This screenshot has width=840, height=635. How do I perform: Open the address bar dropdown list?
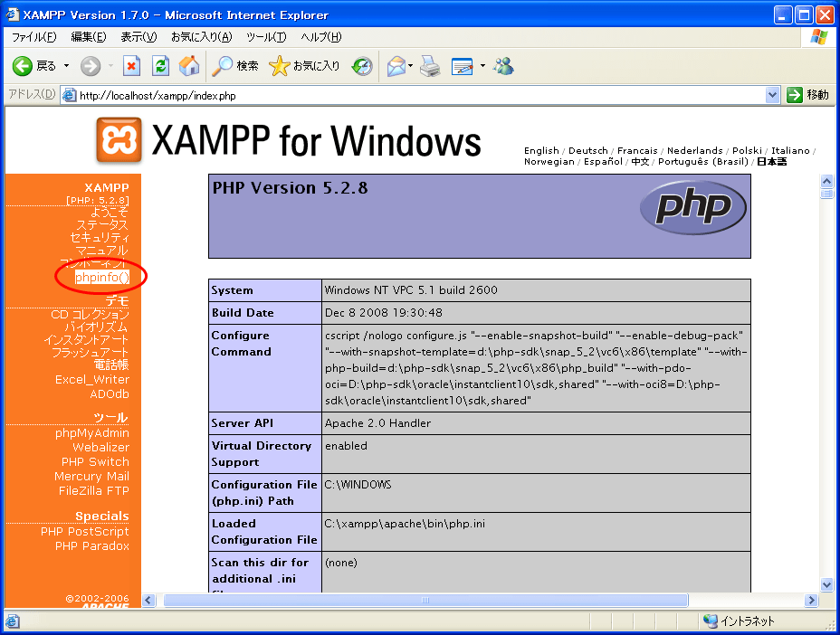[x=772, y=95]
